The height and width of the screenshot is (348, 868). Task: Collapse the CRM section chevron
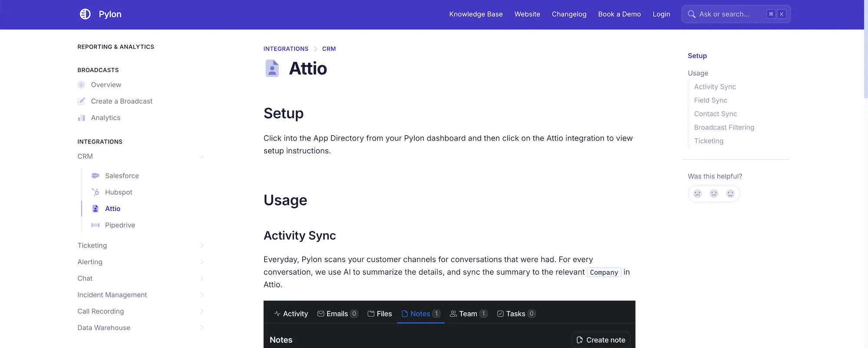coord(201,157)
